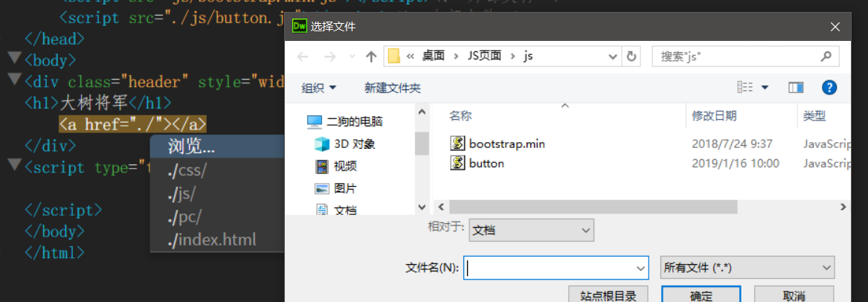Viewport: 868px width, 302px height.
Task: Sort by 修改日期 column header
Action: pos(714,116)
